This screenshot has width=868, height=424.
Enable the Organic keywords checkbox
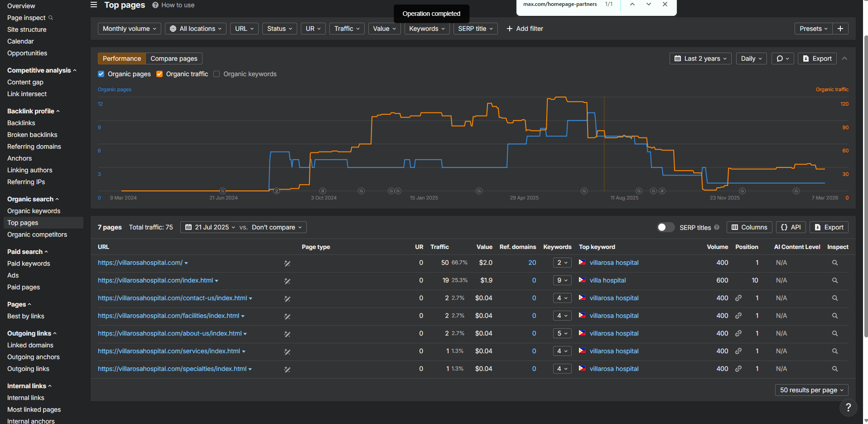click(217, 74)
